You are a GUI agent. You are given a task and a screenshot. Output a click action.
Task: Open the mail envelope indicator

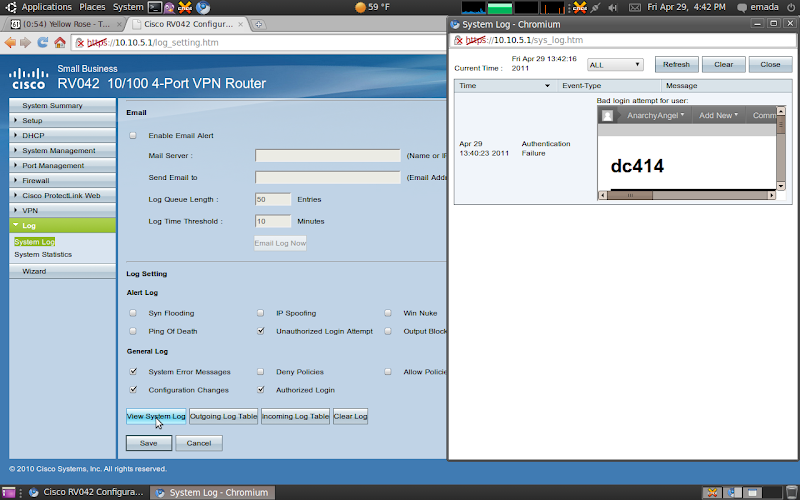(634, 7)
